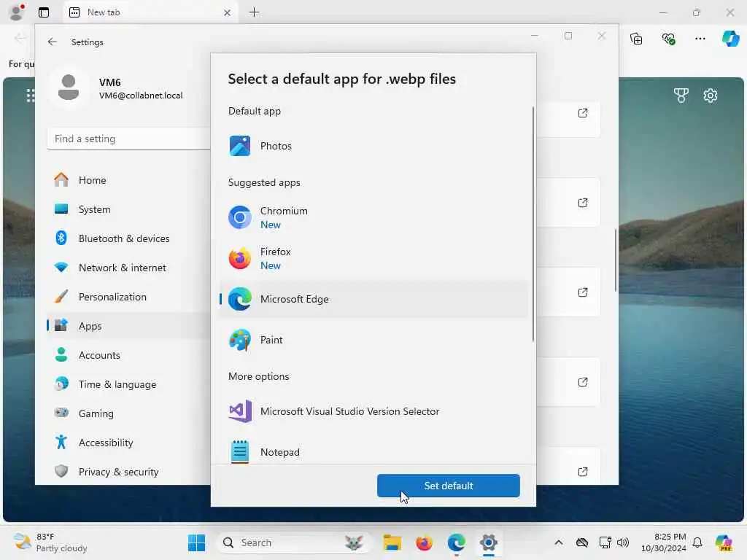
Task: Open Home in the Settings sidebar
Action: pyautogui.click(x=128, y=180)
